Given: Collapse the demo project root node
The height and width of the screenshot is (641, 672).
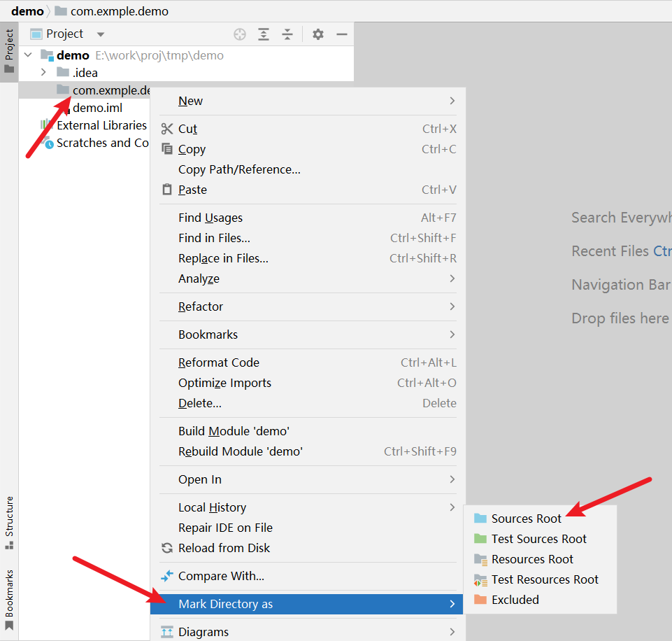Looking at the screenshot, I should (x=28, y=55).
